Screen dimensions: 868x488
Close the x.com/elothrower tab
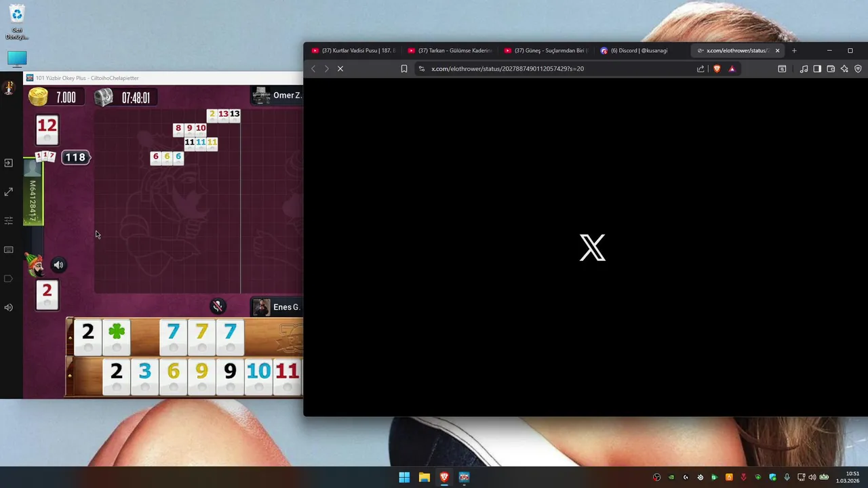[x=777, y=50]
